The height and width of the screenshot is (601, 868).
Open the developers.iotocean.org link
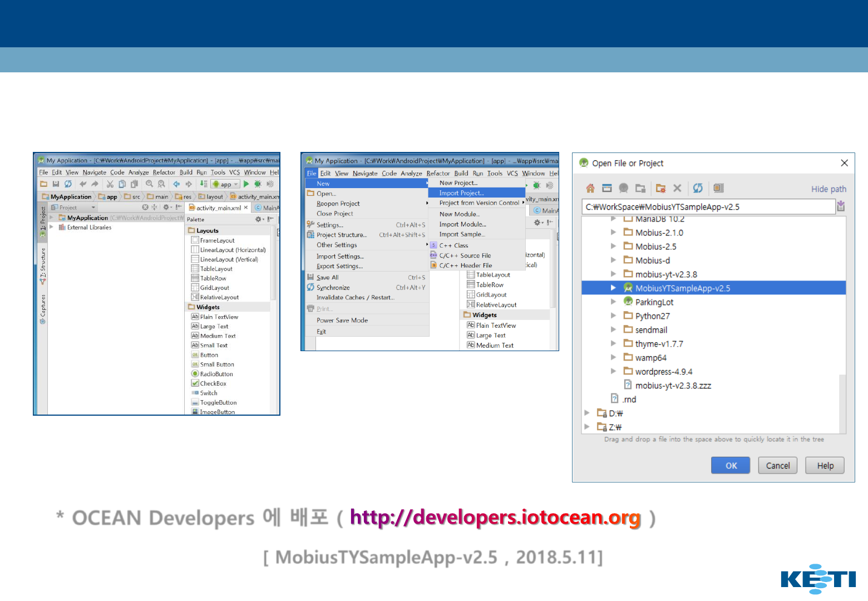pos(495,518)
